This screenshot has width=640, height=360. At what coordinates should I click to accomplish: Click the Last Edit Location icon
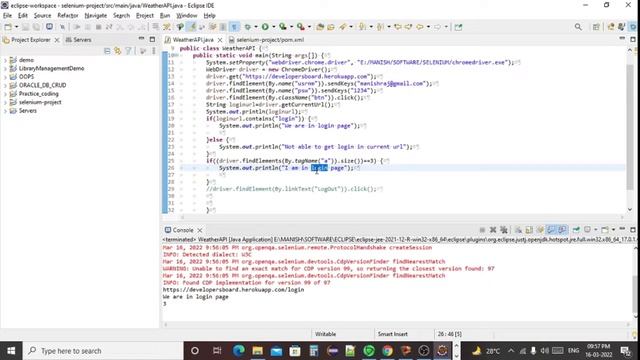[x=398, y=27]
